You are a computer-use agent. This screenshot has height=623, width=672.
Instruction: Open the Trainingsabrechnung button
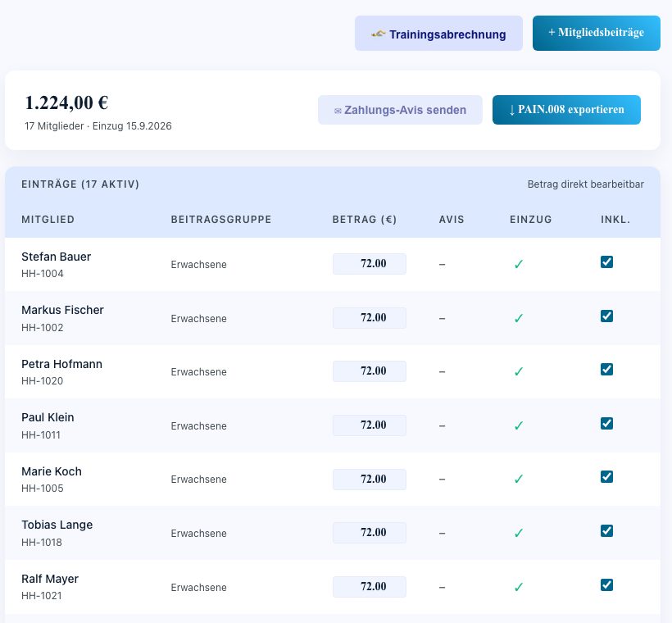pos(438,34)
